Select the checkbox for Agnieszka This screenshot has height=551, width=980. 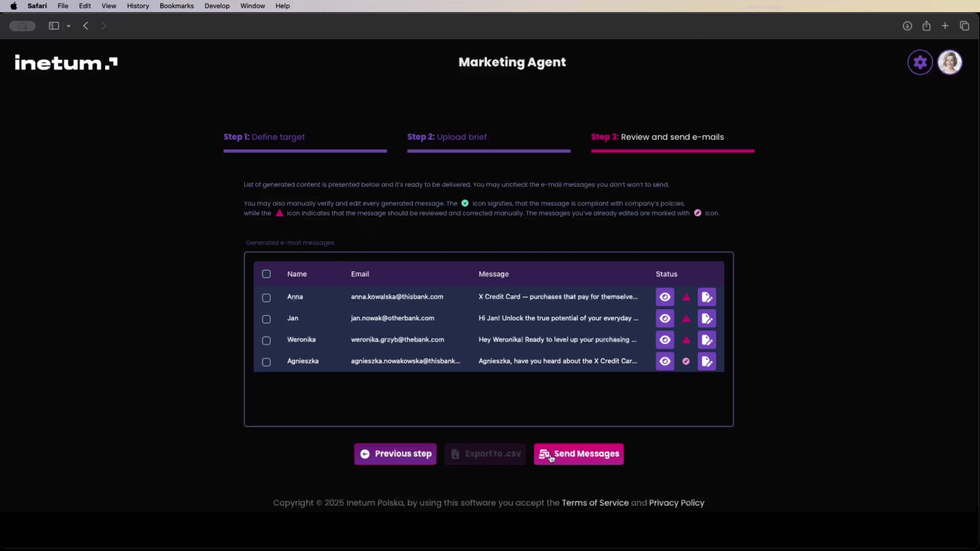pyautogui.click(x=266, y=362)
